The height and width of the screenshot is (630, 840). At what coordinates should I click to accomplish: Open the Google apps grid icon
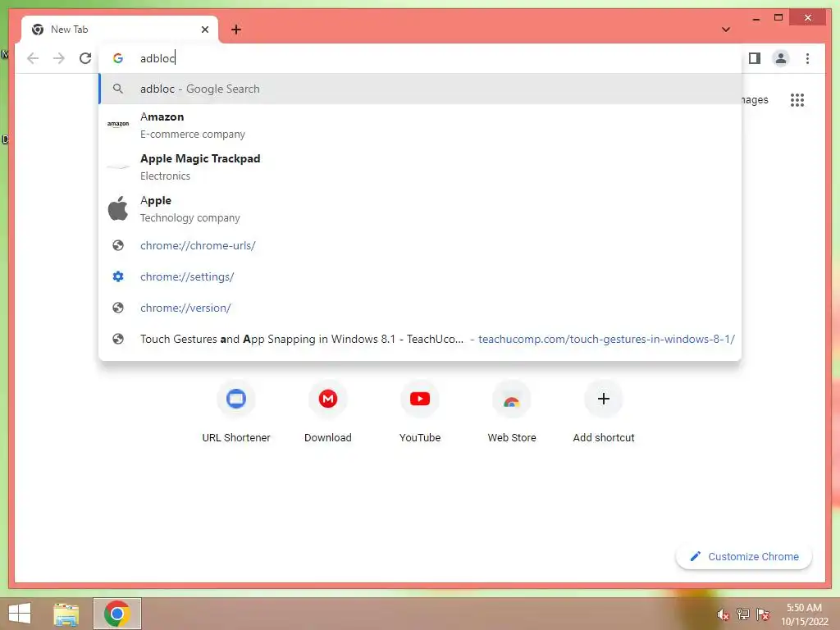pos(797,99)
